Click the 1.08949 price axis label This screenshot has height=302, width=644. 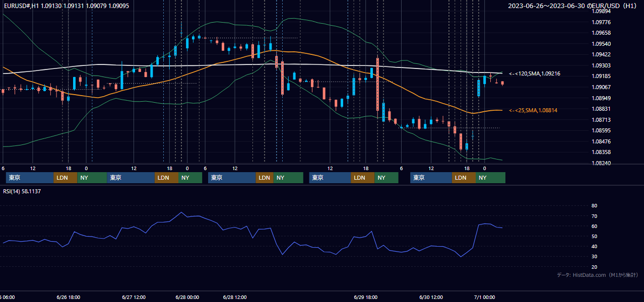click(x=601, y=98)
